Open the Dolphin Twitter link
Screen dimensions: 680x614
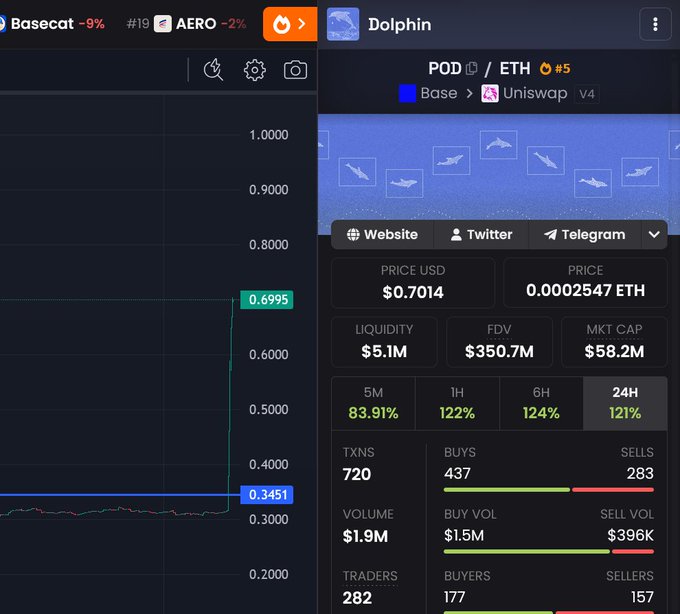tap(481, 235)
